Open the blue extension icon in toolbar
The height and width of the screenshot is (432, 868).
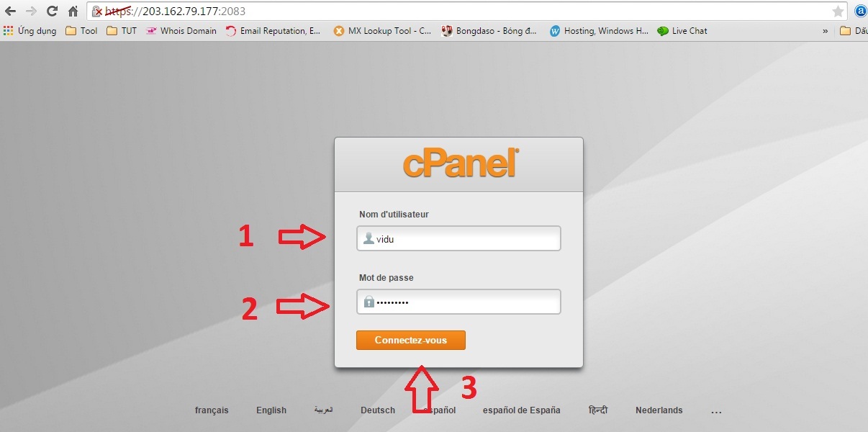coord(860,12)
